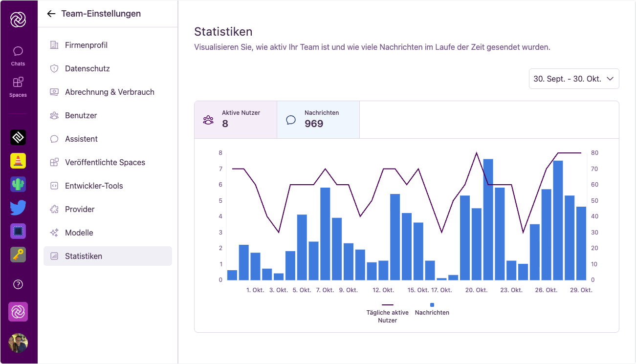Open the cactus space shortcut
This screenshot has width=636, height=364.
point(18,184)
